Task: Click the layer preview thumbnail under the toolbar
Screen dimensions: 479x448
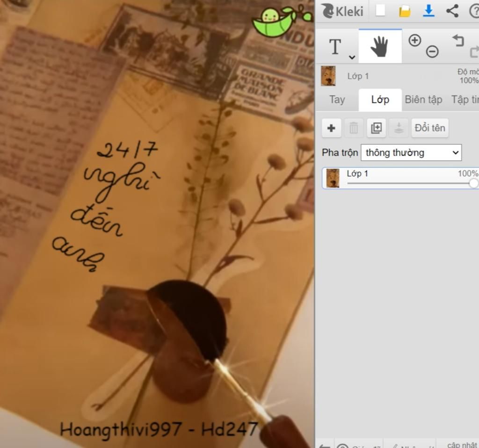Action: pos(328,76)
